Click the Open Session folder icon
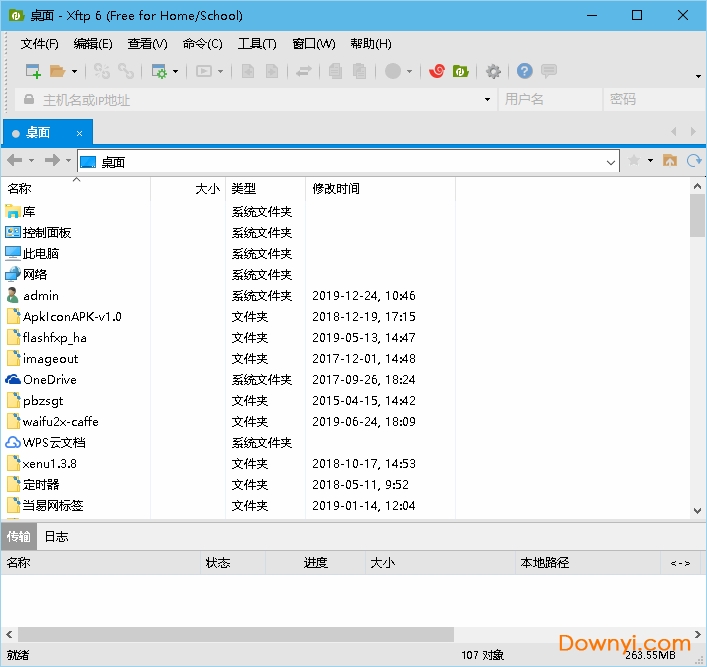Screen dimensions: 707x667 (57, 71)
